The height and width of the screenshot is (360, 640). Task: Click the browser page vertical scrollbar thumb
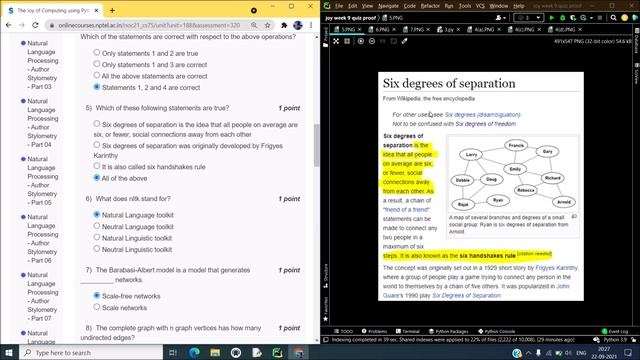(x=317, y=145)
